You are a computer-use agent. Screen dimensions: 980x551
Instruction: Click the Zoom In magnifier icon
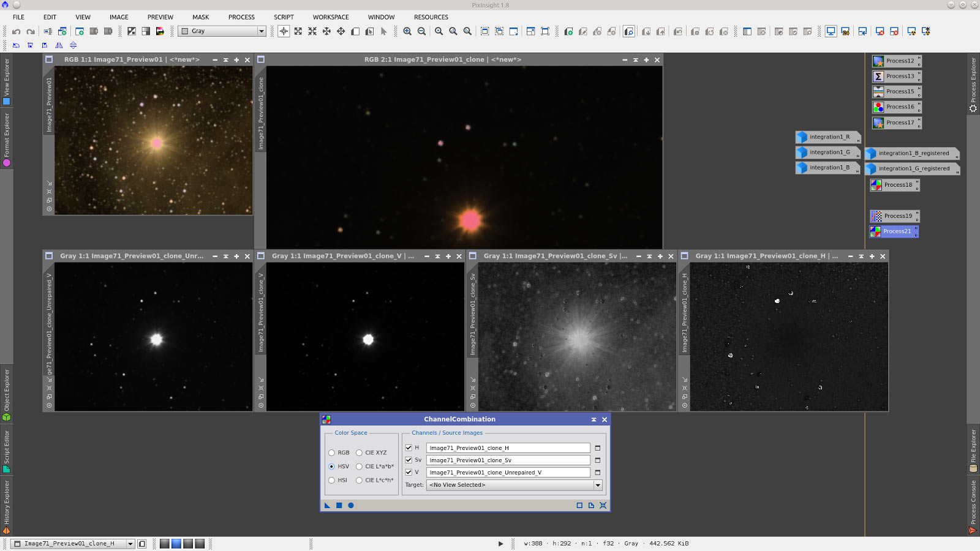[x=407, y=31]
